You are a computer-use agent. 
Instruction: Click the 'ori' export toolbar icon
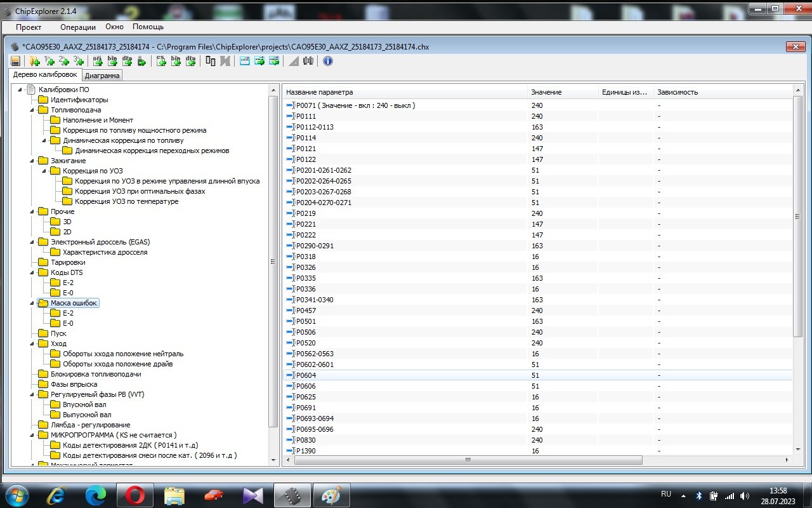coord(98,61)
